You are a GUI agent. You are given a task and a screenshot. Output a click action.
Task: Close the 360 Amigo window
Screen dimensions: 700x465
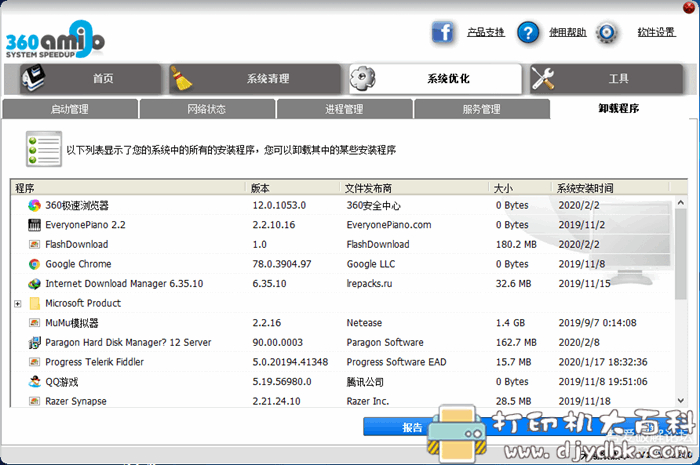tap(689, 7)
